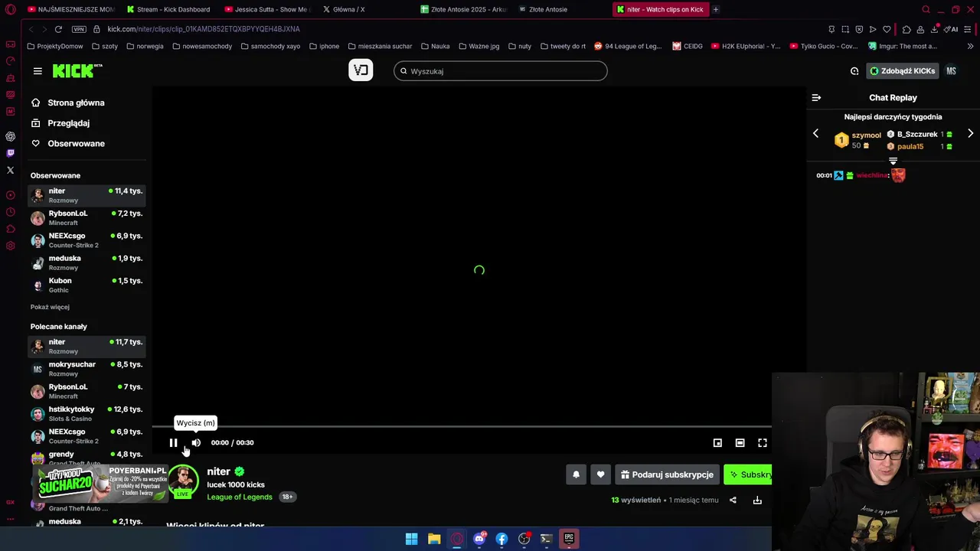Image resolution: width=980 pixels, height=551 pixels.
Task: Open the Twitch icon in browser sidebar
Action: (10, 153)
